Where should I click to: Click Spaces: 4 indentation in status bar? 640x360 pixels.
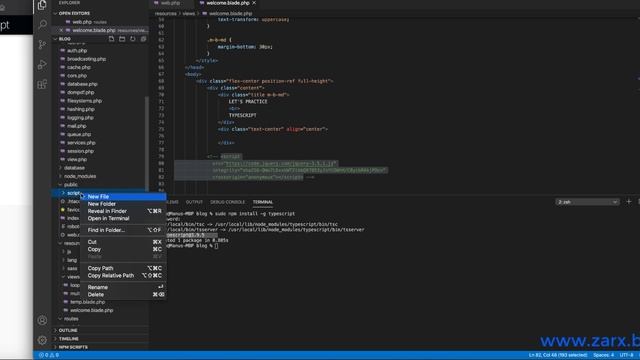[603, 355]
